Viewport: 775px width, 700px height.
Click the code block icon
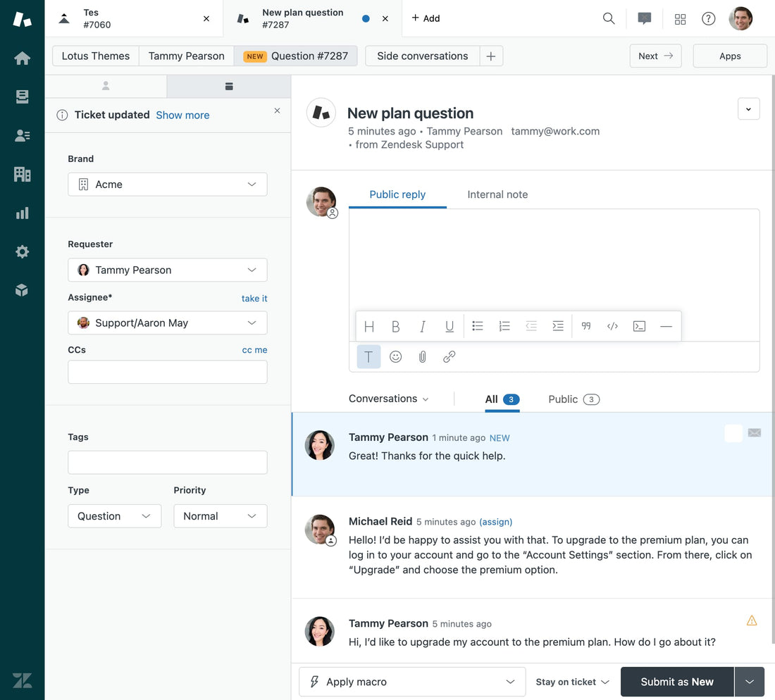point(639,326)
